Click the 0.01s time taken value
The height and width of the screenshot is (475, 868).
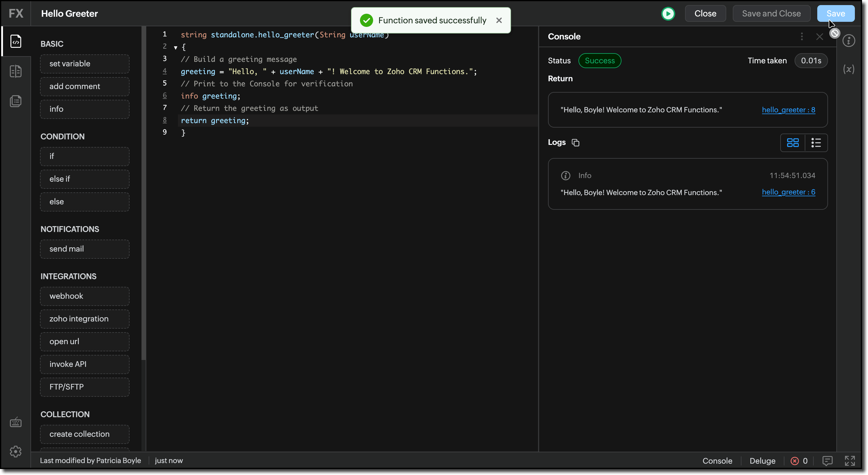[811, 61]
